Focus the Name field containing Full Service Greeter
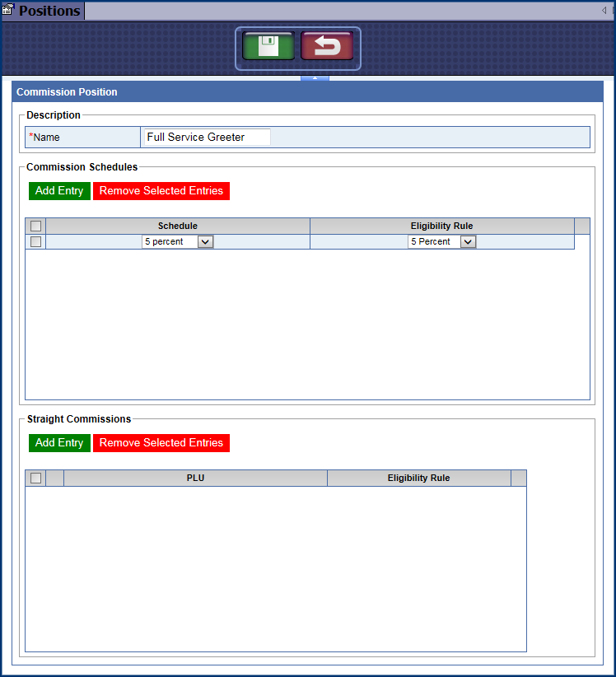The image size is (616, 677). tap(207, 138)
